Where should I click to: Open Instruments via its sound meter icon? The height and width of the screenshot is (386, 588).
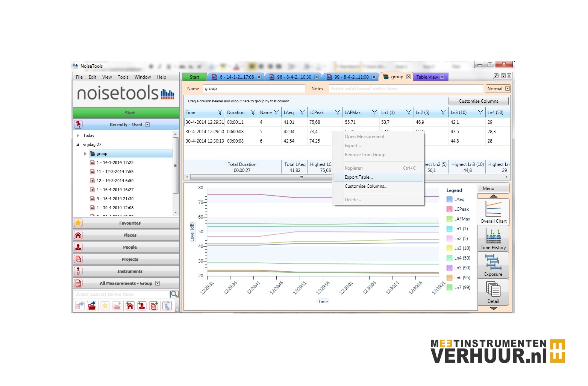point(78,271)
